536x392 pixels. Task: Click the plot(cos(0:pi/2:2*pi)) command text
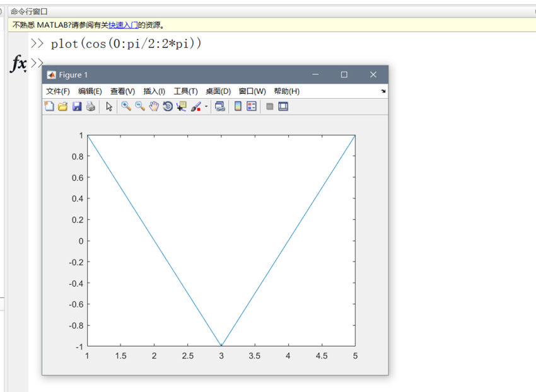126,43
